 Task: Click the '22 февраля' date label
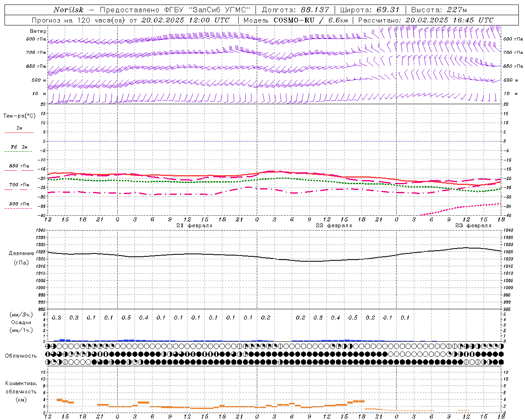coord(334,226)
